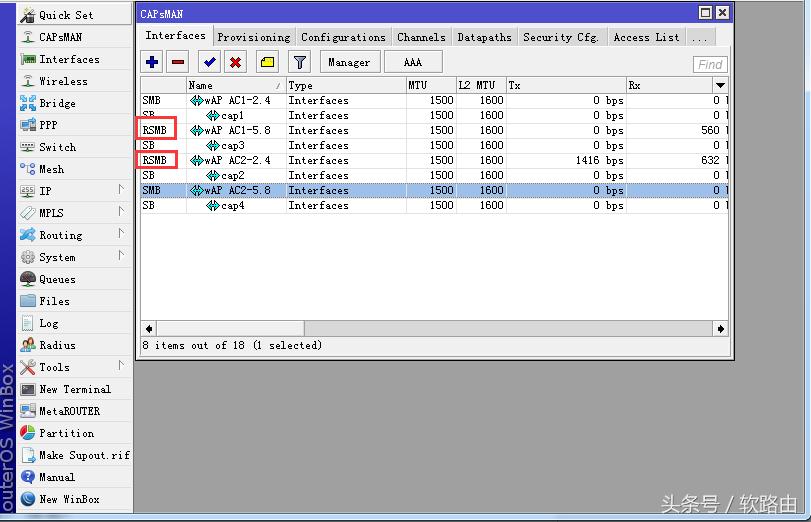Click the 1416 bps Tx value
Image resolution: width=811 pixels, height=522 pixels.
click(x=599, y=160)
